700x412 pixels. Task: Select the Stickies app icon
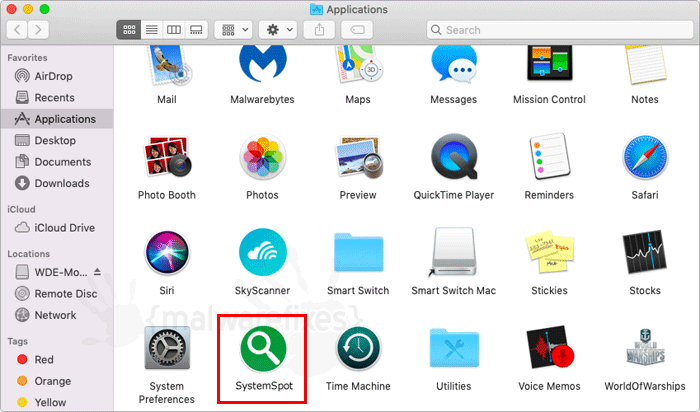pos(550,251)
